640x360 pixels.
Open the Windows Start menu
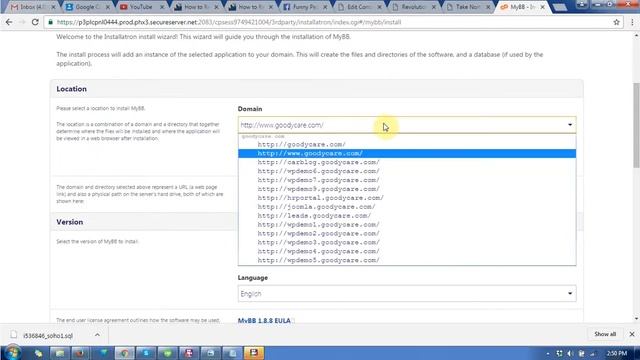coord(13,353)
